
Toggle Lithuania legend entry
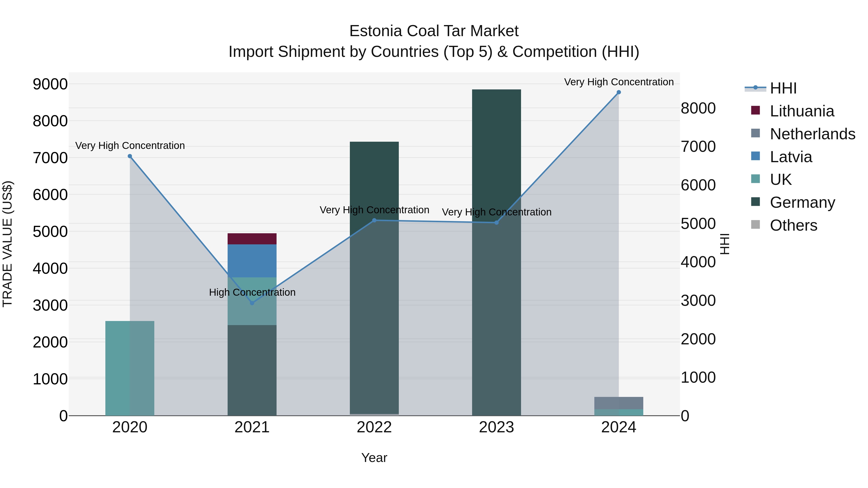click(x=793, y=111)
